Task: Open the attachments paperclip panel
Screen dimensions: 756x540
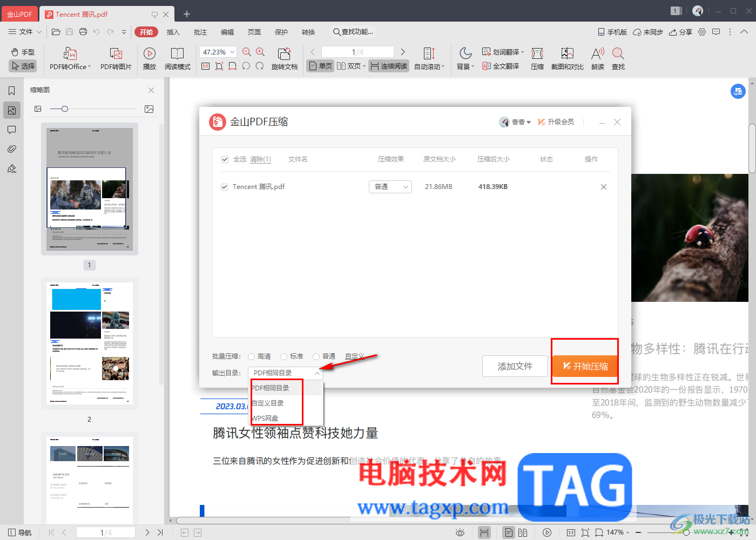Action: (12, 149)
